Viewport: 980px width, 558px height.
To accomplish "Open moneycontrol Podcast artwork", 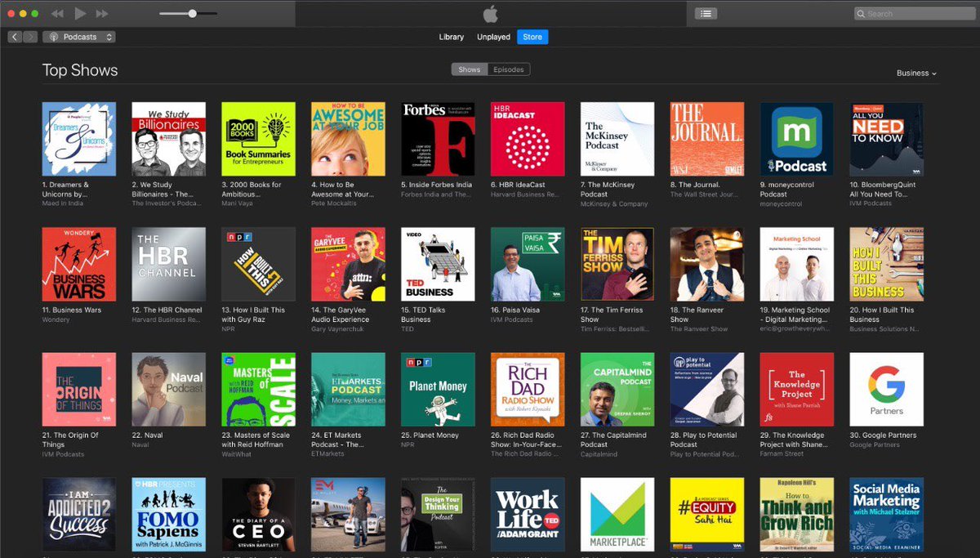I will (797, 139).
